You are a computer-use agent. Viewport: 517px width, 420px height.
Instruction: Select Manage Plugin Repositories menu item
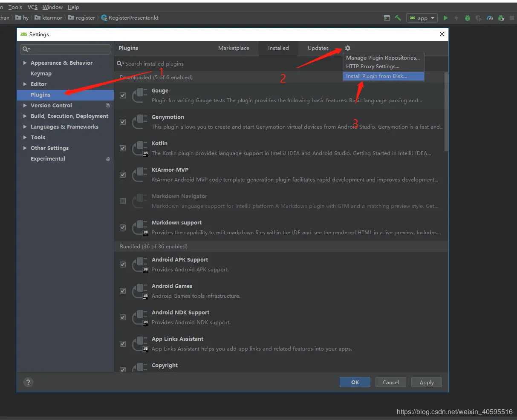(383, 58)
